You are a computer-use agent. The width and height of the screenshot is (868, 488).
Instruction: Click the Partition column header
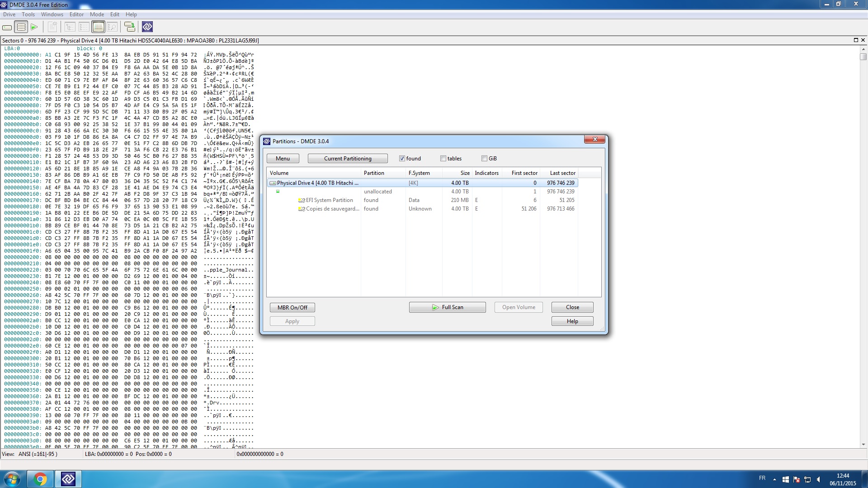(383, 173)
